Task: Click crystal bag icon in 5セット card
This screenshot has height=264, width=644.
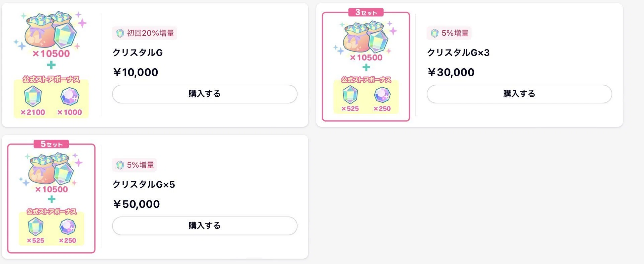Action: coord(51,169)
